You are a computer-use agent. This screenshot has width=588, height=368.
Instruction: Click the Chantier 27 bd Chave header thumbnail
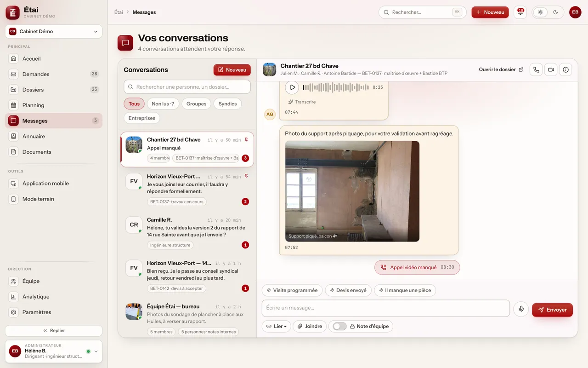point(270,69)
